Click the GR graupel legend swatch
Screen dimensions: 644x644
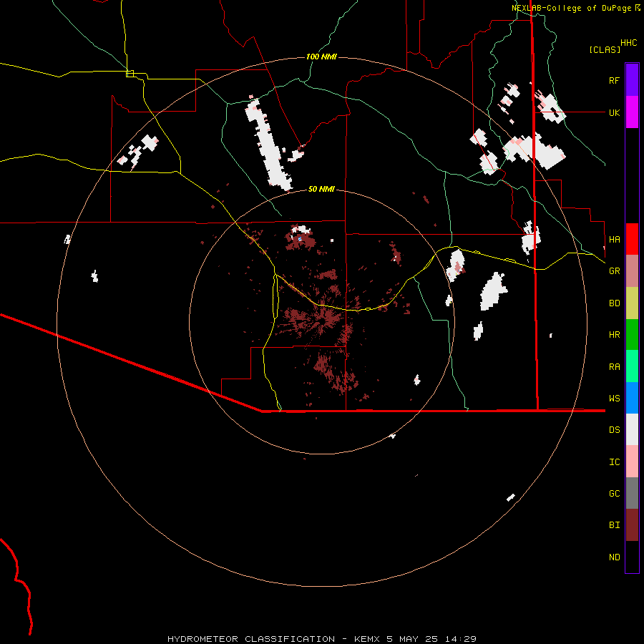tap(632, 271)
